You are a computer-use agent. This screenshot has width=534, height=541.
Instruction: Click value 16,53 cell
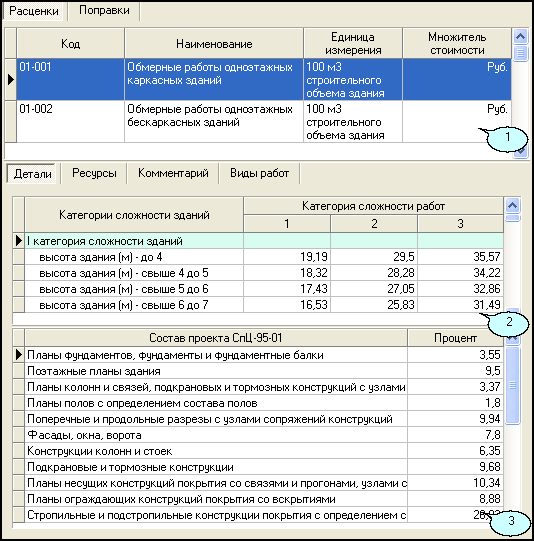click(287, 305)
